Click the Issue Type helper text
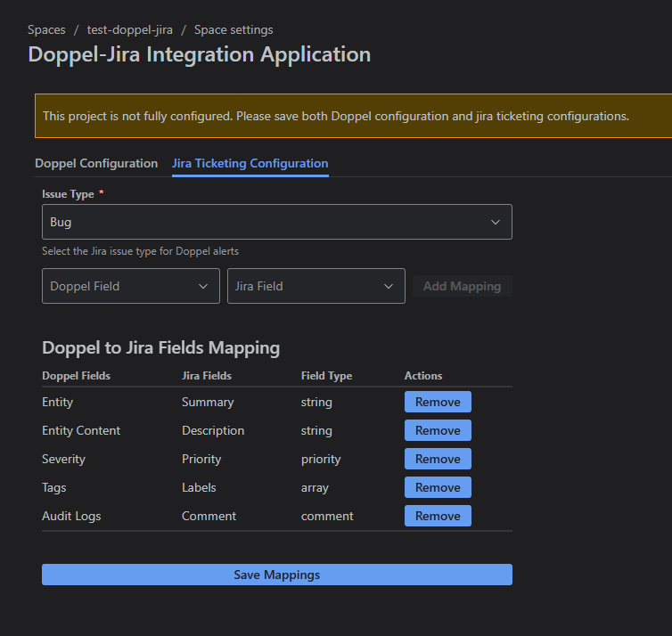The image size is (672, 636). coord(140,251)
